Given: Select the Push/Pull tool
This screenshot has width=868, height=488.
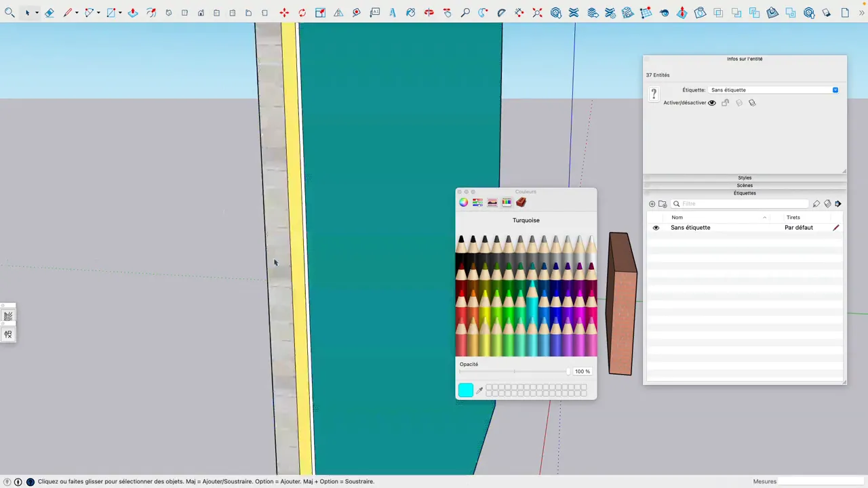Looking at the screenshot, I should (x=133, y=12).
